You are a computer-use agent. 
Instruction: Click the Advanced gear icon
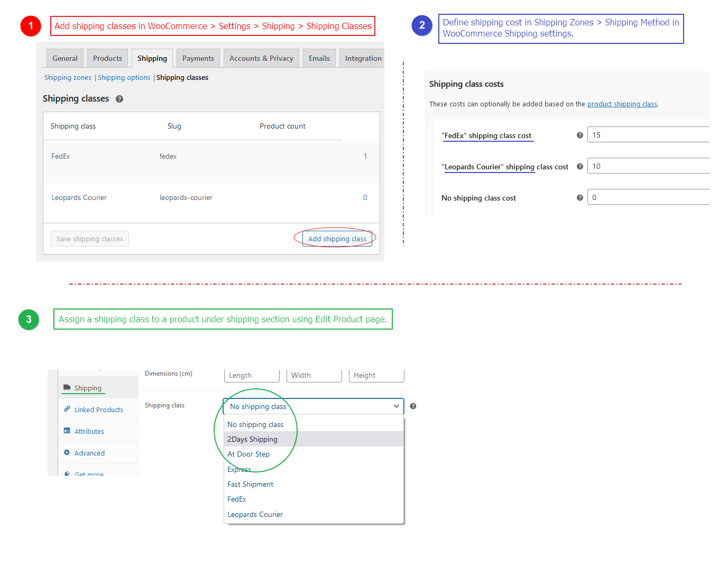67,452
